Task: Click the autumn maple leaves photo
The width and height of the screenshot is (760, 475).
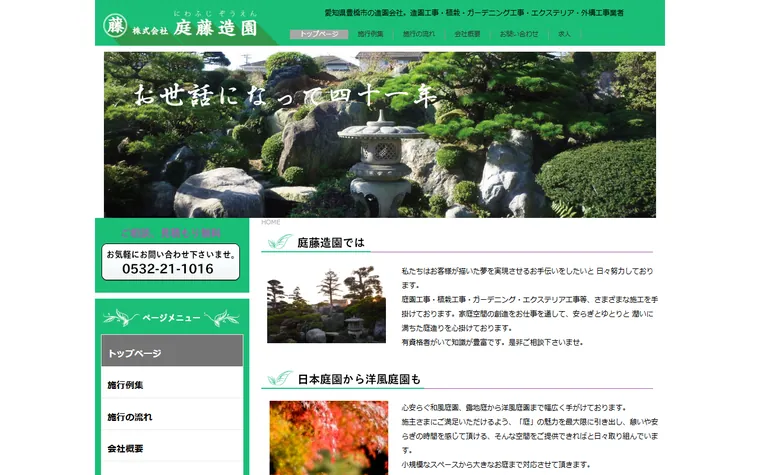Action: coord(329,438)
